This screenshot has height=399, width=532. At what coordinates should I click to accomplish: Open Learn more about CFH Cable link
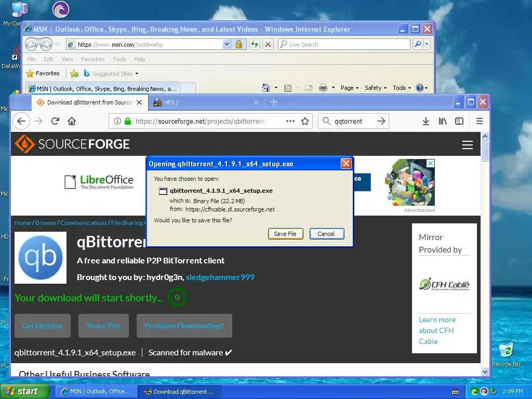437,330
